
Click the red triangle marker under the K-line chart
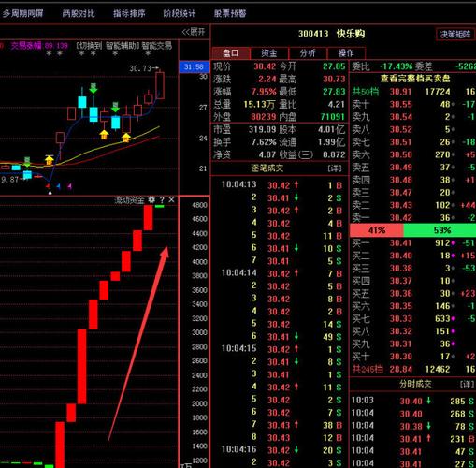pyautogui.click(x=48, y=186)
